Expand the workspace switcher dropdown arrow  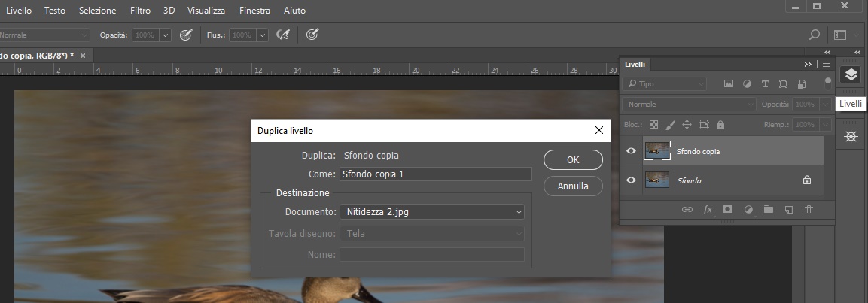pos(857,35)
